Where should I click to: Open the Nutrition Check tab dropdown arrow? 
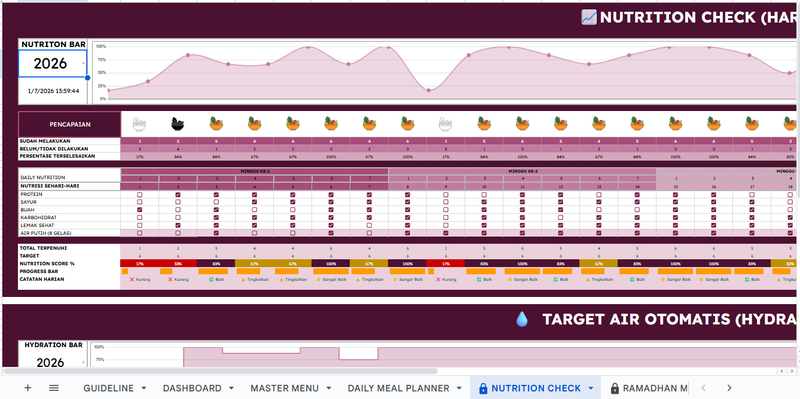pos(591,388)
